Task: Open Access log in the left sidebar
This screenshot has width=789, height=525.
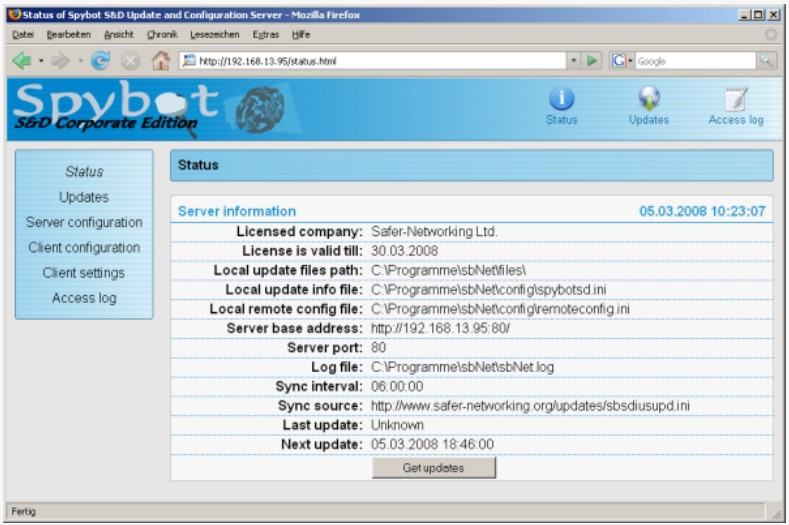Action: (84, 298)
